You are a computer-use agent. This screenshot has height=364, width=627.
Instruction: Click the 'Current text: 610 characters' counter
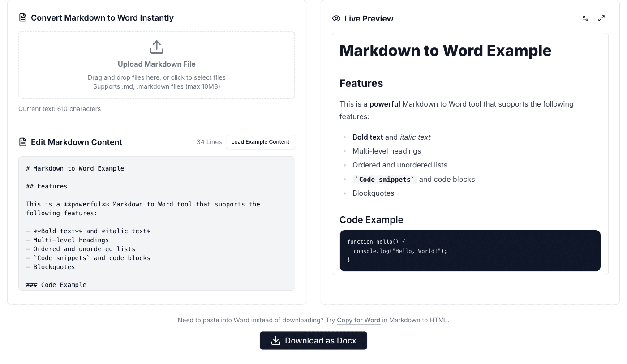[x=60, y=109]
